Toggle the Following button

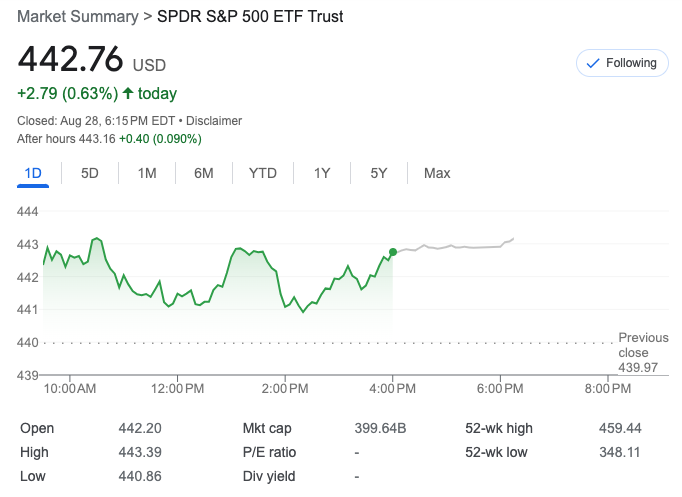[622, 63]
